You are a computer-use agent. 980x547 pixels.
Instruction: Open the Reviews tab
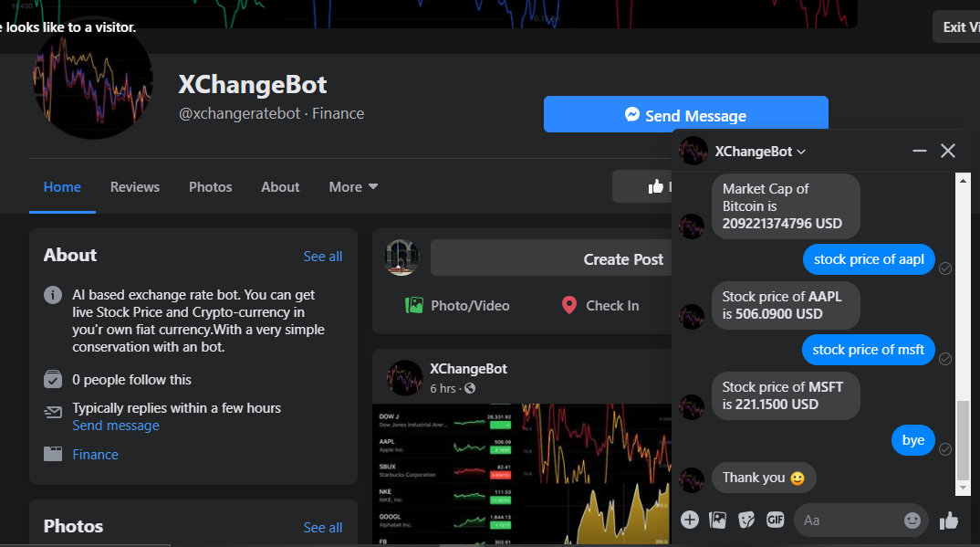tap(134, 187)
